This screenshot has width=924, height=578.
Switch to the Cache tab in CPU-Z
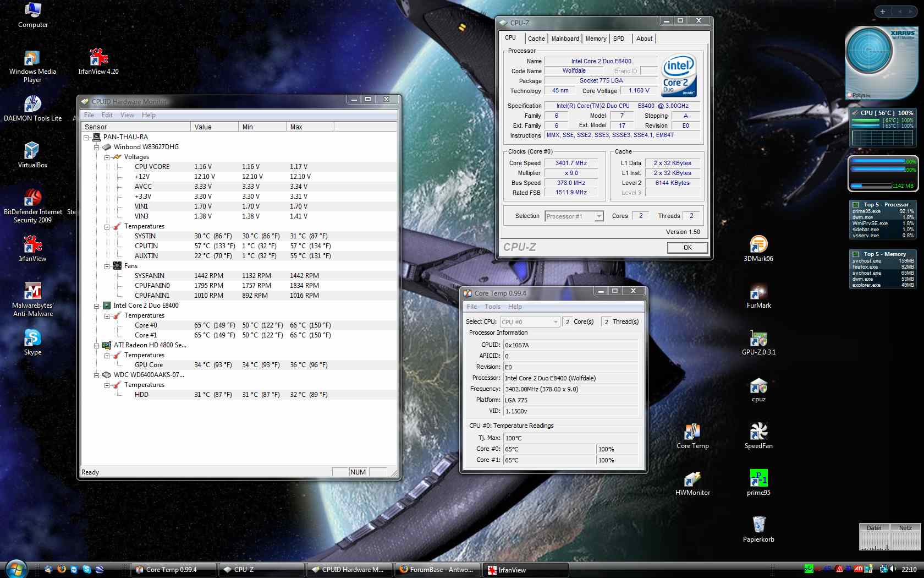tap(536, 39)
